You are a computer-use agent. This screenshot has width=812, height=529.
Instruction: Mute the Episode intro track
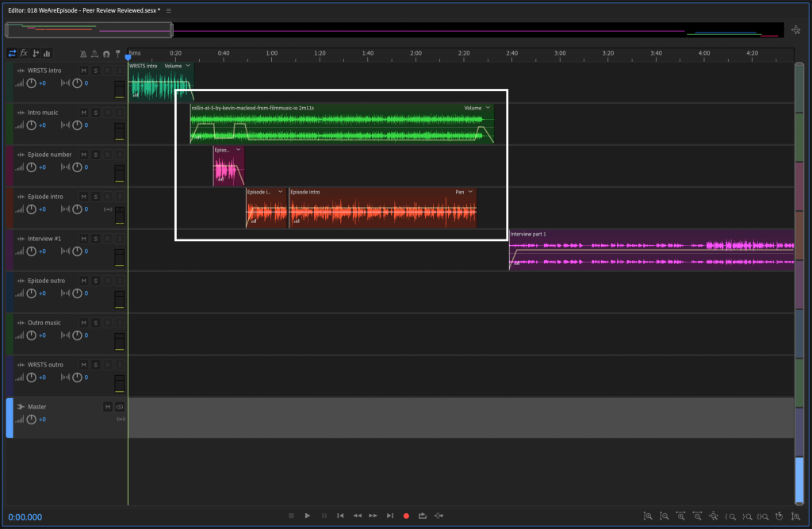(83, 197)
